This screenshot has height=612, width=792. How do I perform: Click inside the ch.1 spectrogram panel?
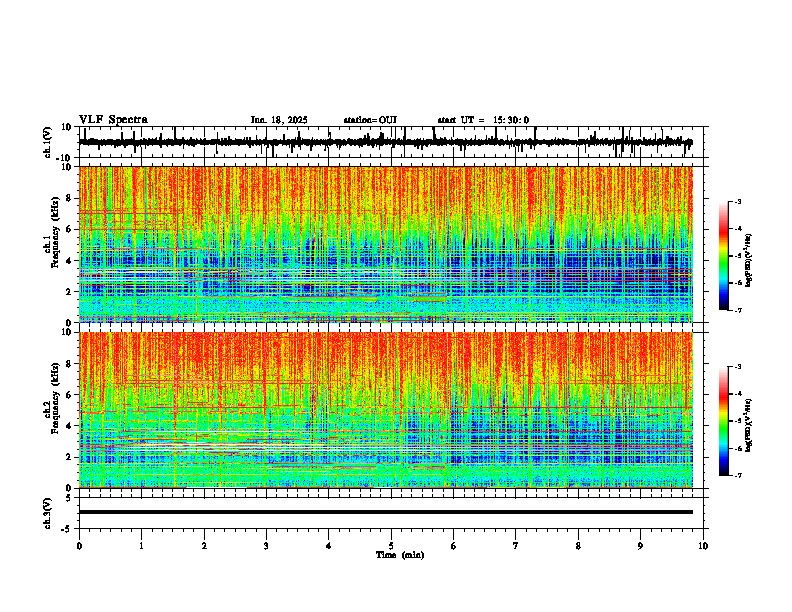[386, 244]
